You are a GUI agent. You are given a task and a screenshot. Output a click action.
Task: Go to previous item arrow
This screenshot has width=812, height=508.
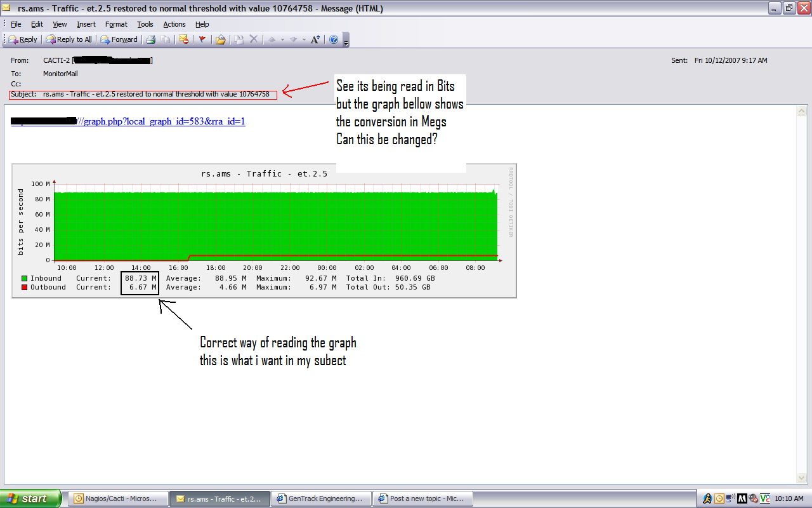tap(272, 39)
